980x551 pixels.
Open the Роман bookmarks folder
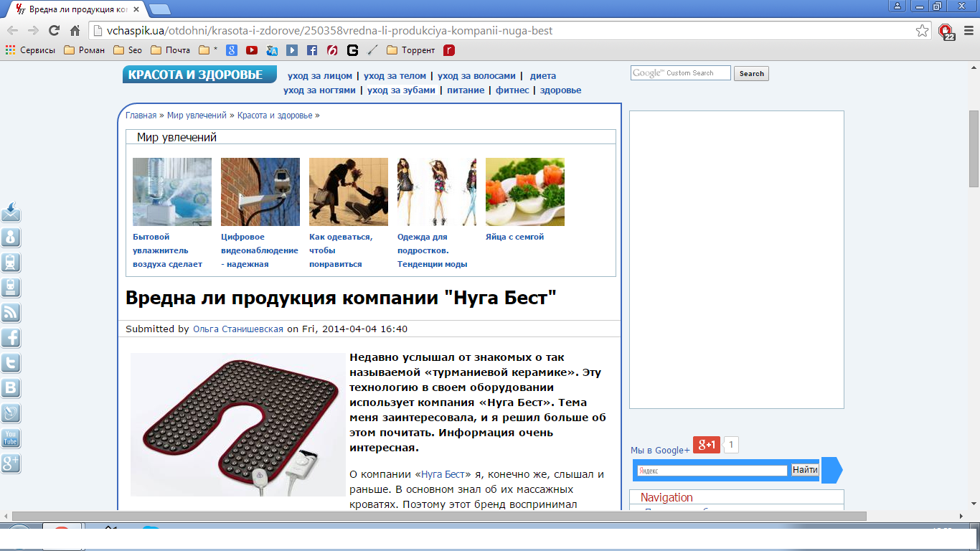[84, 50]
